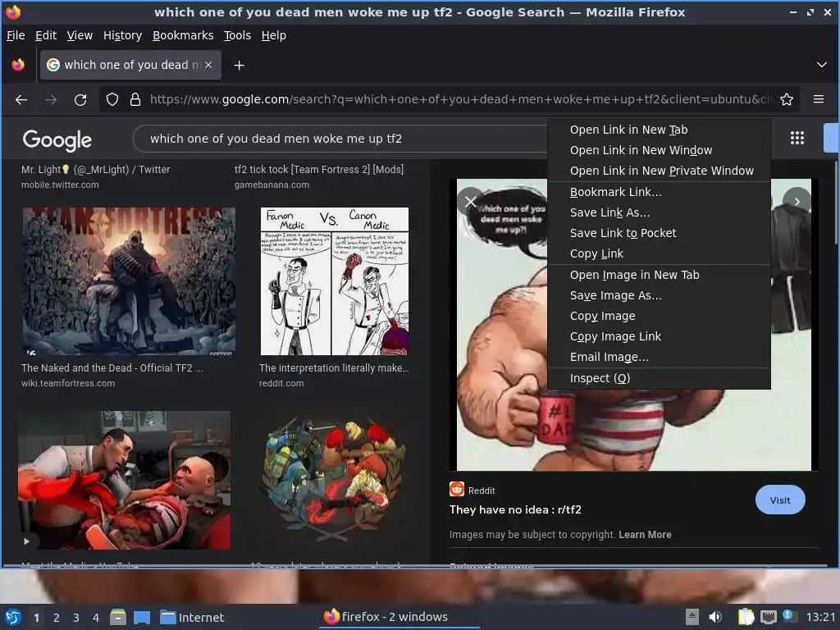Open 'The Naked and the Dead - Official TF2' link

[112, 368]
